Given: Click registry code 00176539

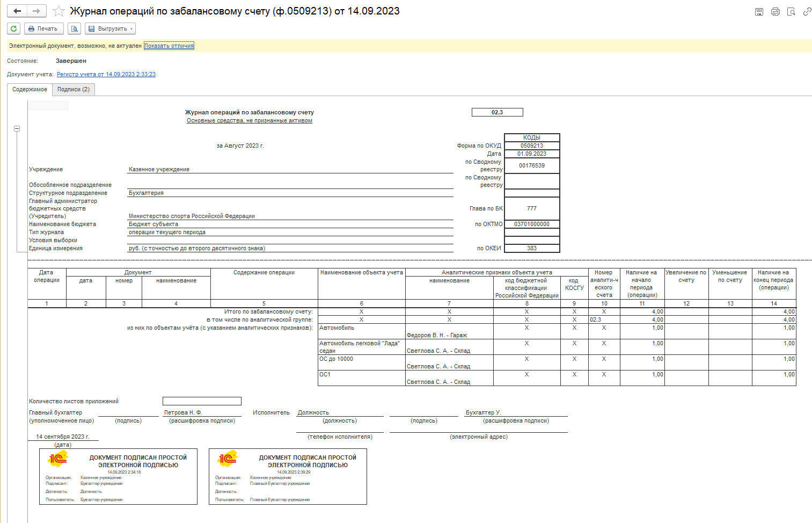Looking at the screenshot, I should pyautogui.click(x=532, y=165).
